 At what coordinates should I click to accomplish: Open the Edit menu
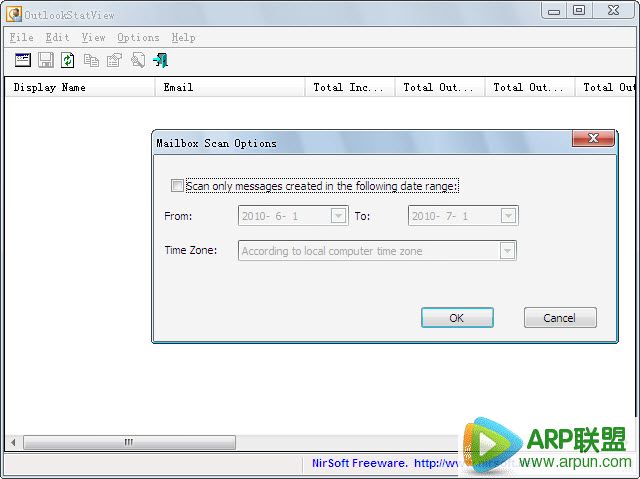point(57,38)
